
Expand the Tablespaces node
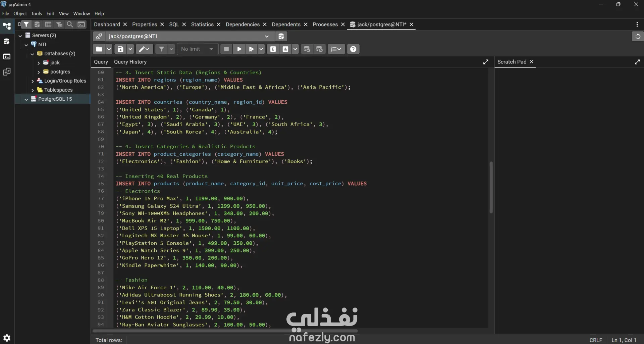pyautogui.click(x=32, y=90)
